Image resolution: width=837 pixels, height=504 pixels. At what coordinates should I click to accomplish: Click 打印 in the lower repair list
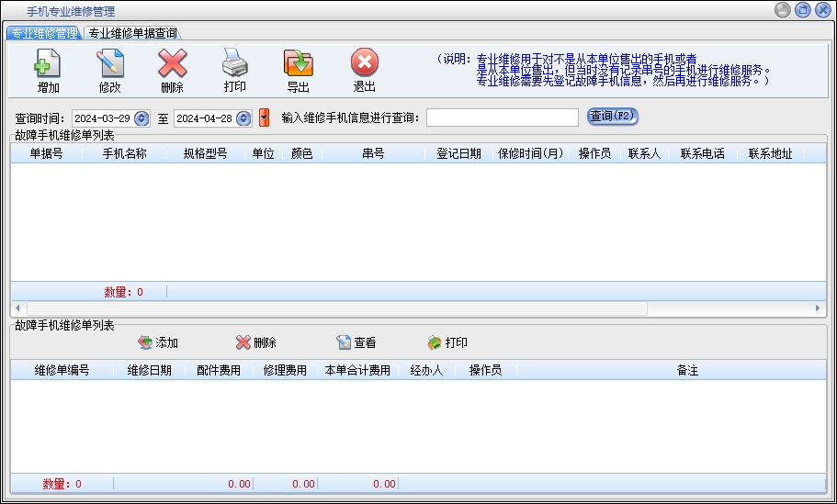coord(447,342)
